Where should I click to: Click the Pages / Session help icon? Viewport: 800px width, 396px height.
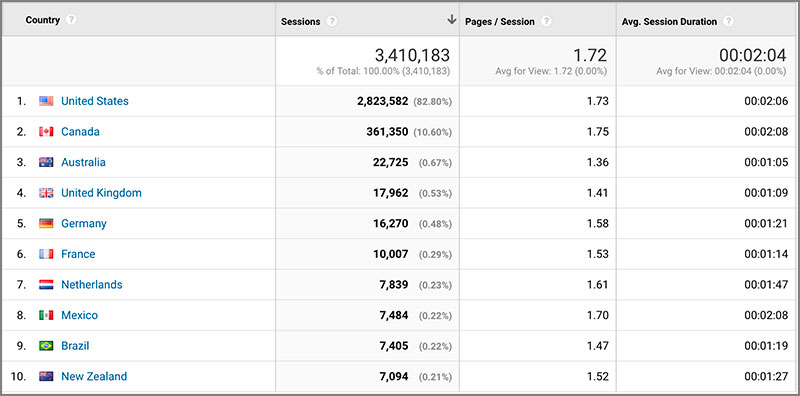point(546,21)
